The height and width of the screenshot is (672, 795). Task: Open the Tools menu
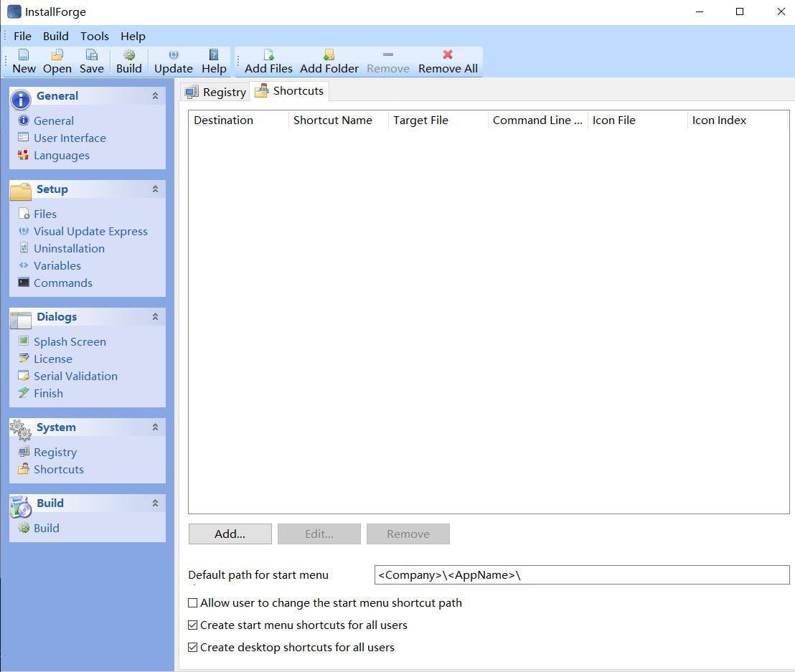pyautogui.click(x=94, y=36)
